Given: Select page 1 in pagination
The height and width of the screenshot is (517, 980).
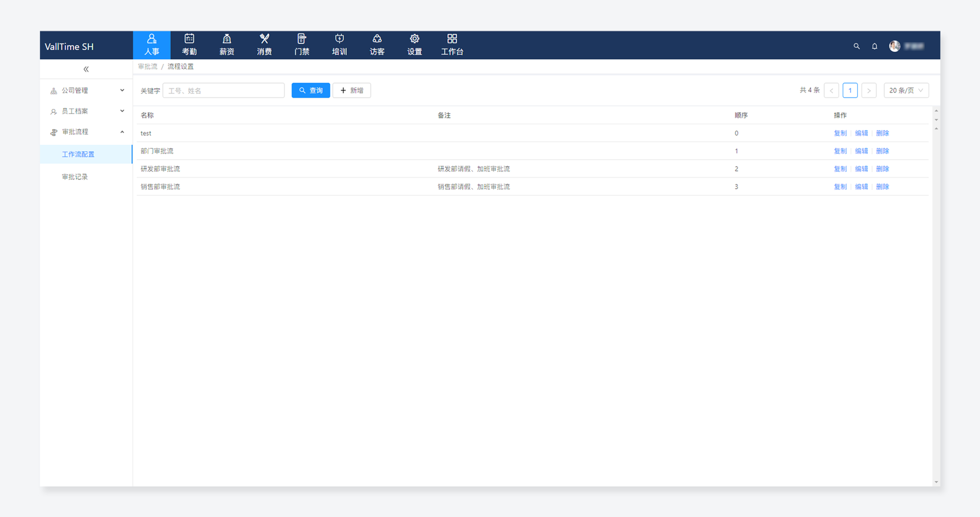Looking at the screenshot, I should [850, 90].
